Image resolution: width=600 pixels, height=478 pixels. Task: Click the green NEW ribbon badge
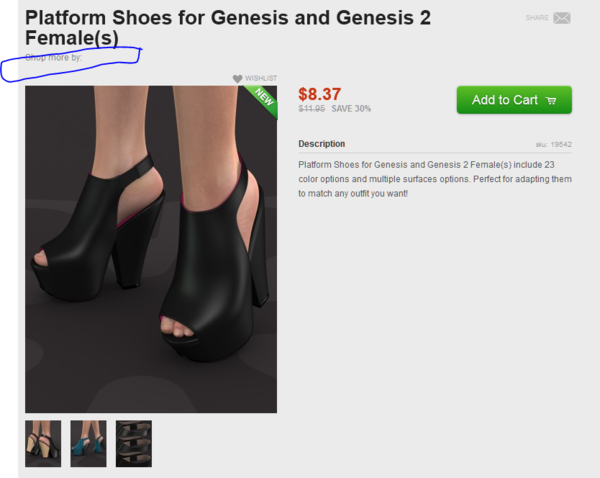click(x=264, y=98)
